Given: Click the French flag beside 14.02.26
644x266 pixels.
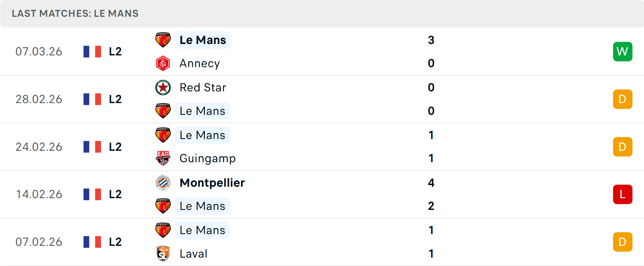Looking at the screenshot, I should 92,194.
